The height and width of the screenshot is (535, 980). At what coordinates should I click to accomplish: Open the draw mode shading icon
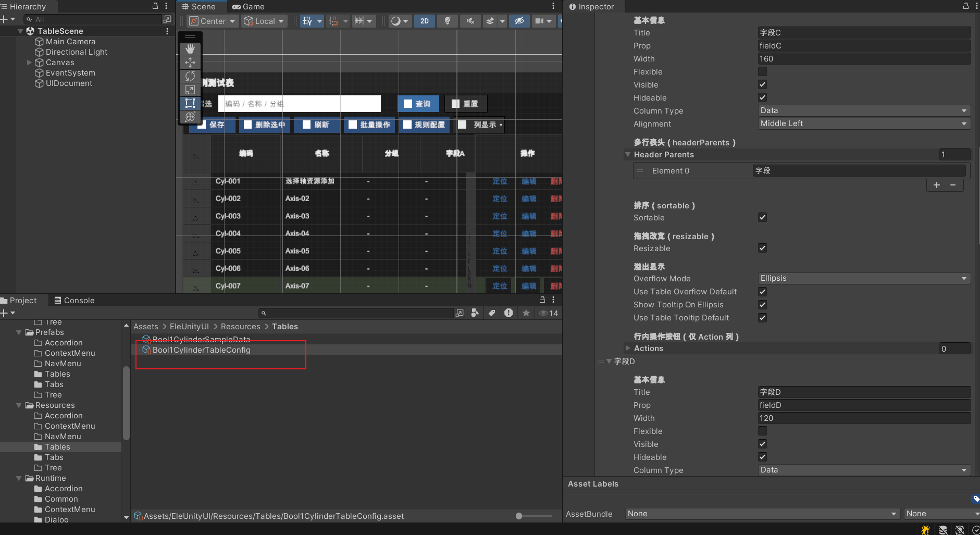[396, 21]
